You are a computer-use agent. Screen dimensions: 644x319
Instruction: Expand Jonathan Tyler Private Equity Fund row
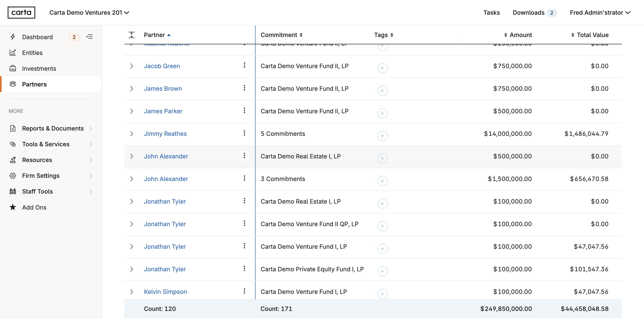click(131, 269)
